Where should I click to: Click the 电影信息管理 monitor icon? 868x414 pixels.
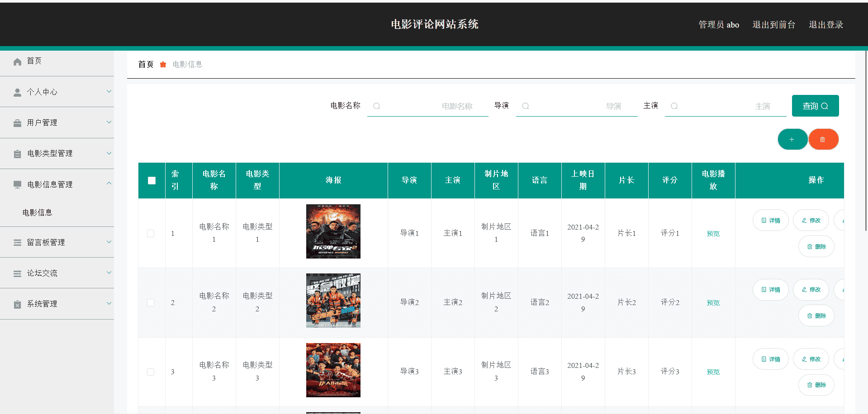pos(17,184)
